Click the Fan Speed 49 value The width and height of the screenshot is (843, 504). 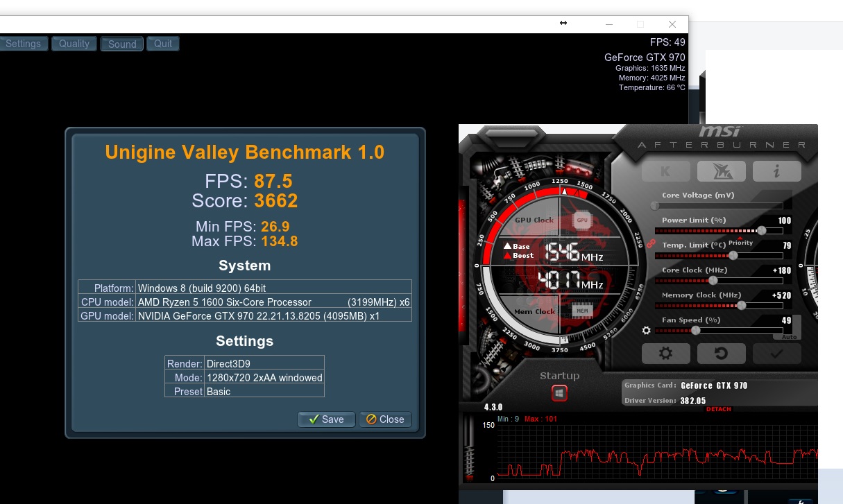pos(786,320)
